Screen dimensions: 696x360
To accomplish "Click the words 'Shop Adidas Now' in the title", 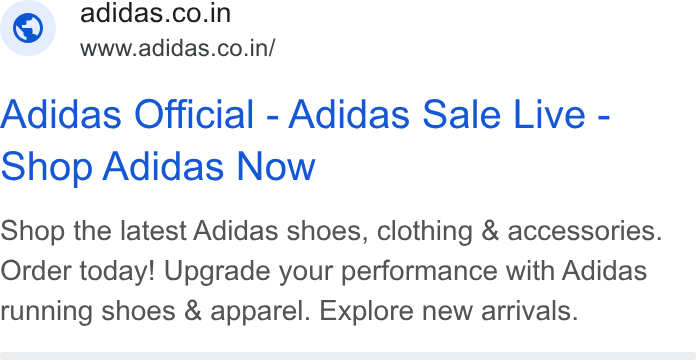I will (x=158, y=166).
